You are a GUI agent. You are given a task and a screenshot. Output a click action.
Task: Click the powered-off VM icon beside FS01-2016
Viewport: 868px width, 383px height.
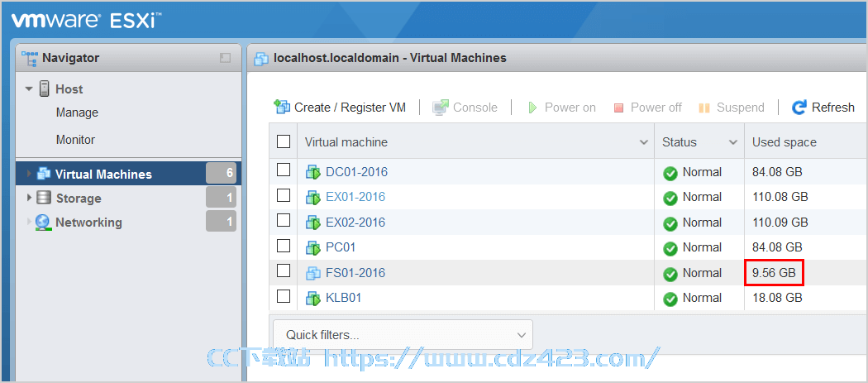pos(313,273)
